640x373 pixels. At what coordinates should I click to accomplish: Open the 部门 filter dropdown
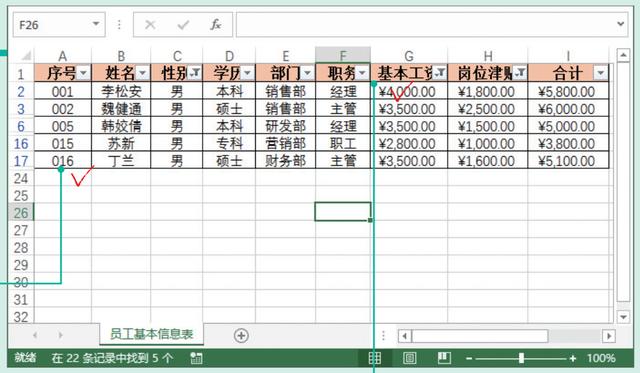click(x=307, y=73)
